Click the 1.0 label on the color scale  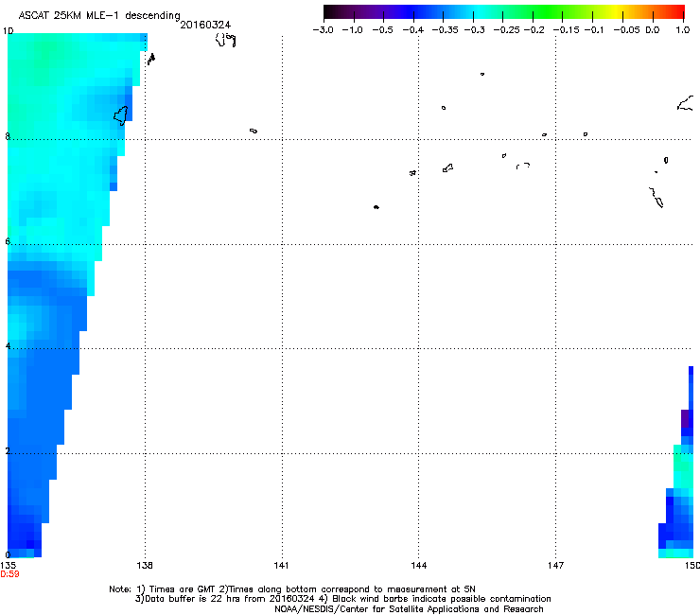[x=683, y=30]
